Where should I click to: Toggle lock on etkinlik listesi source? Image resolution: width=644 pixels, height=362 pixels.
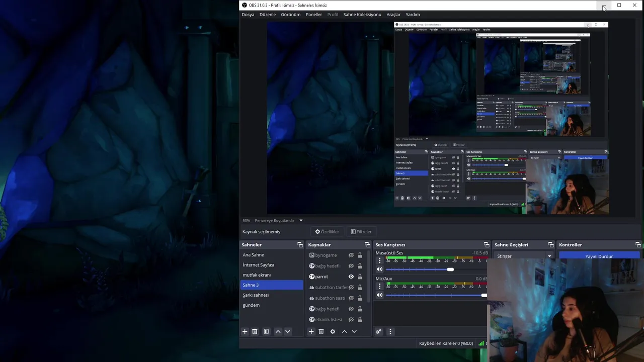coord(360,319)
